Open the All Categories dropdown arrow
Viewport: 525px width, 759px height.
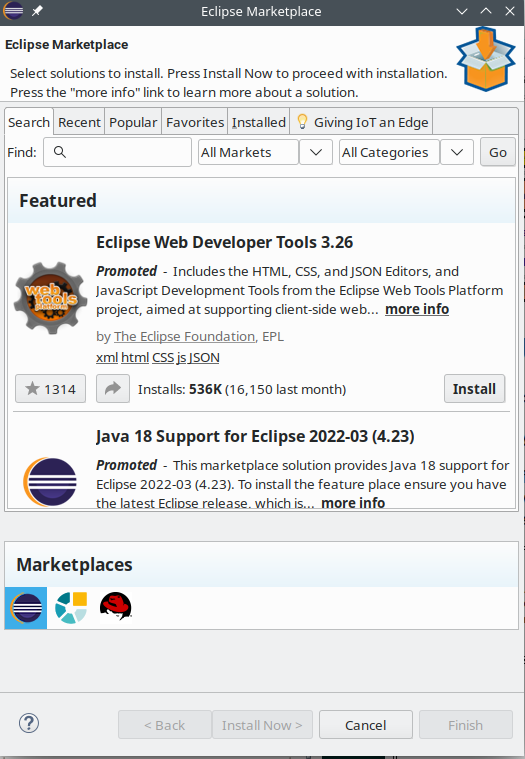[457, 152]
